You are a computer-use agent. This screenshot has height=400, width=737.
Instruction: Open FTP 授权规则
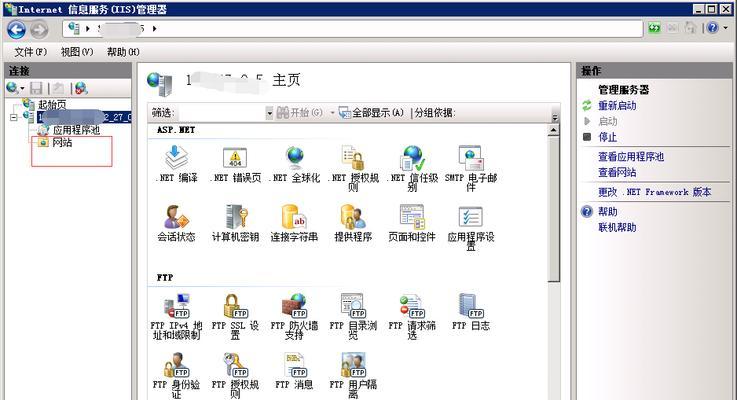click(x=235, y=375)
